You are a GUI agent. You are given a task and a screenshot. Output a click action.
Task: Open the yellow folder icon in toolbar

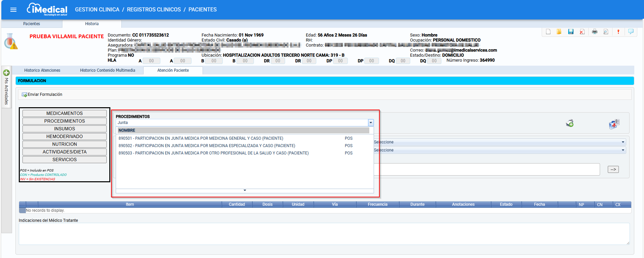tap(559, 32)
